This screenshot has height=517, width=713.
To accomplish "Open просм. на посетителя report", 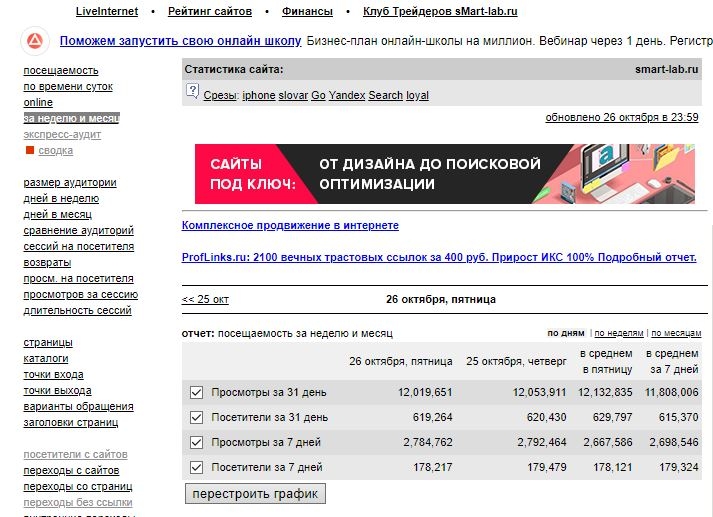I will (79, 278).
